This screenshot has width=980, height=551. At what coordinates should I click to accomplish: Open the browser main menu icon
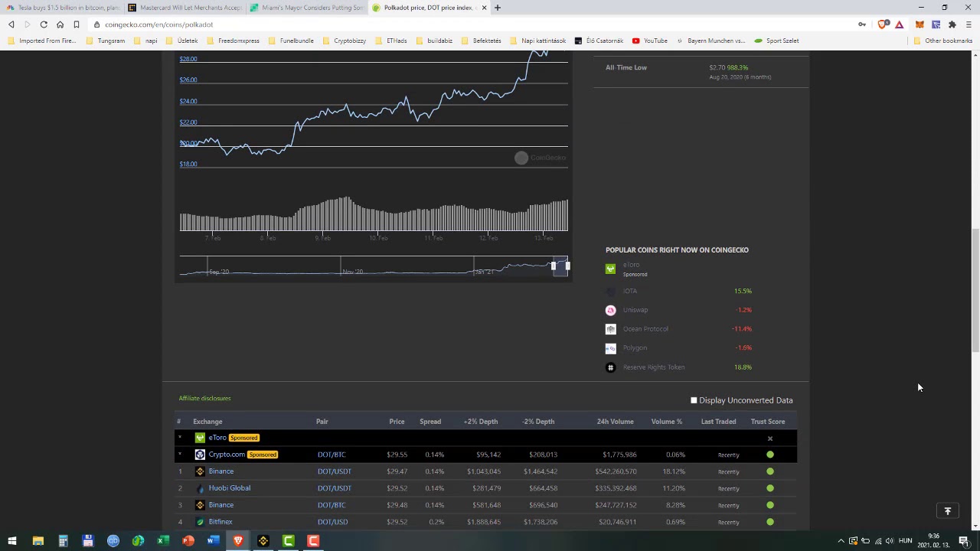[x=969, y=24]
